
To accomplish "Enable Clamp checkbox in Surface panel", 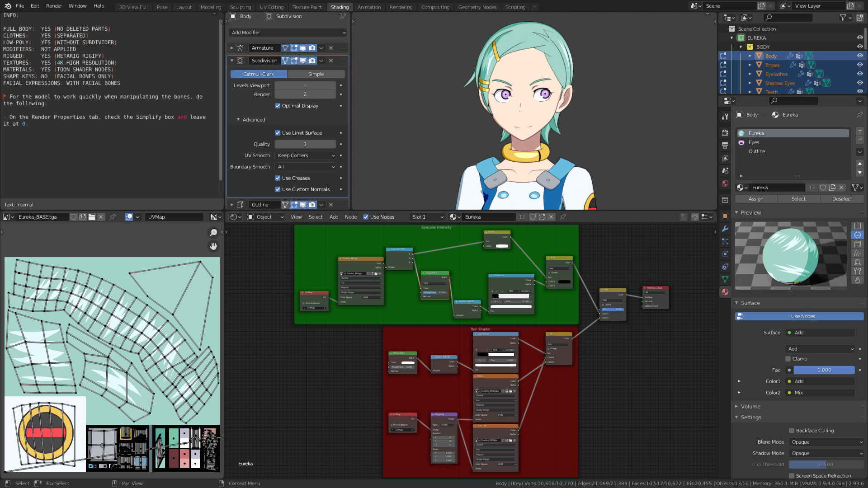I will click(788, 359).
